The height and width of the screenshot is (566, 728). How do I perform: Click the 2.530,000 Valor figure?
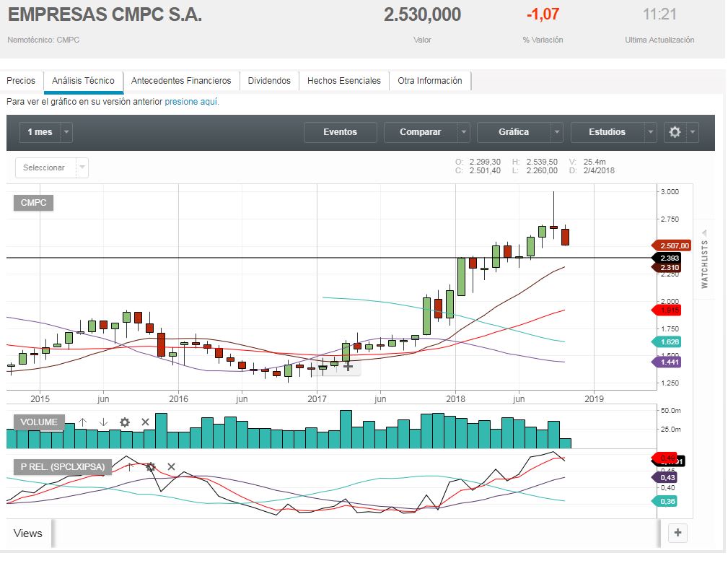[422, 15]
